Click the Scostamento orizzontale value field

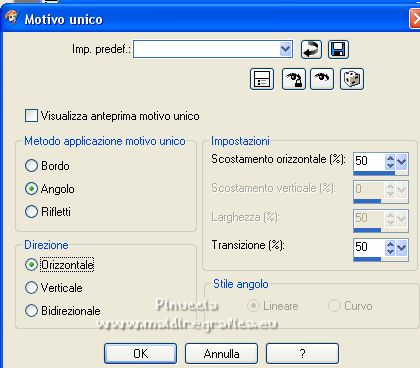369,161
